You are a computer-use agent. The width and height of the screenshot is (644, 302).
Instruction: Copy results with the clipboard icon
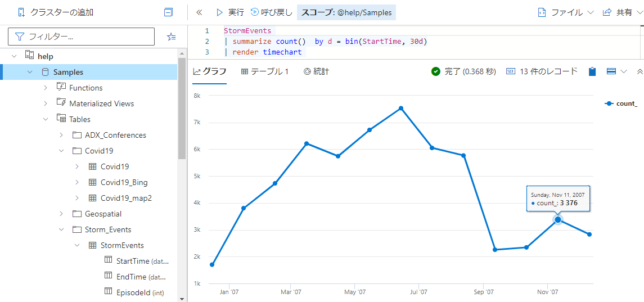[592, 71]
